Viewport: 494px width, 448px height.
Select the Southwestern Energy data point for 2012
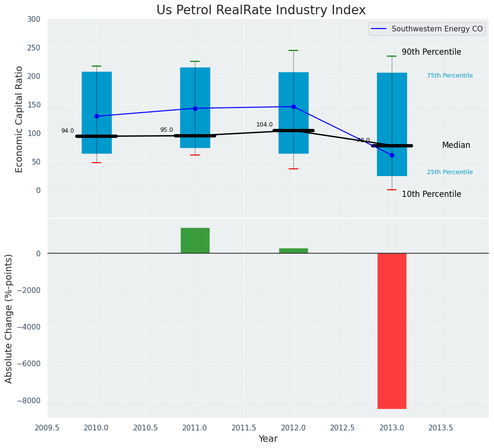[293, 107]
